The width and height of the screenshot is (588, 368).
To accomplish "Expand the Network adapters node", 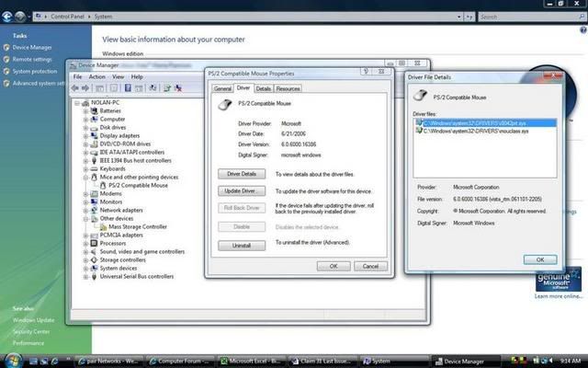I will (x=85, y=211).
